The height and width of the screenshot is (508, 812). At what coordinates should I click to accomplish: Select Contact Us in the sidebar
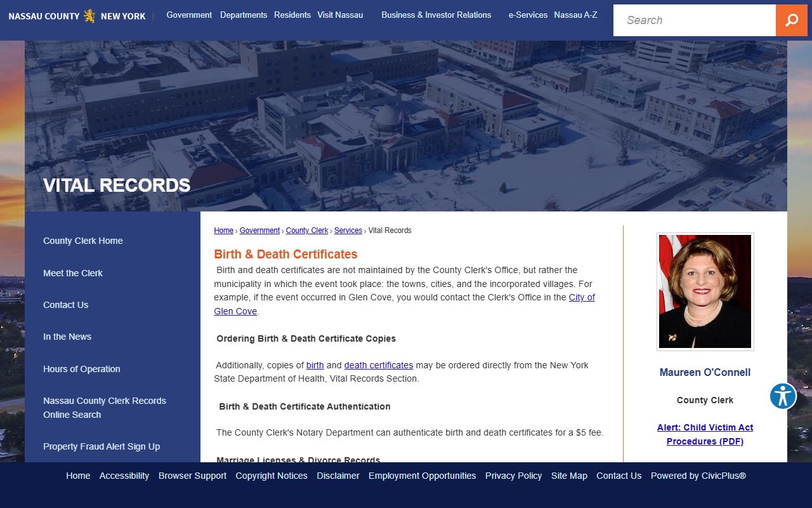66,305
